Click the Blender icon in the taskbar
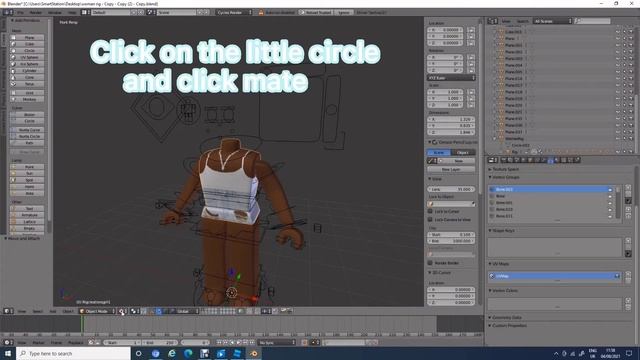Screen dimensions: 640x360 click(x=254, y=353)
